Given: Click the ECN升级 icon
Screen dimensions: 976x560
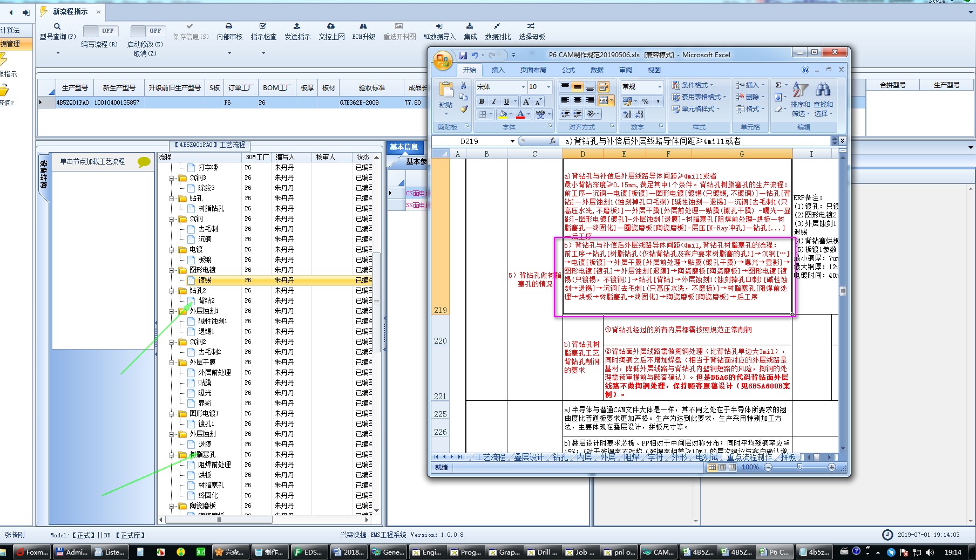Looking at the screenshot, I should (x=363, y=26).
